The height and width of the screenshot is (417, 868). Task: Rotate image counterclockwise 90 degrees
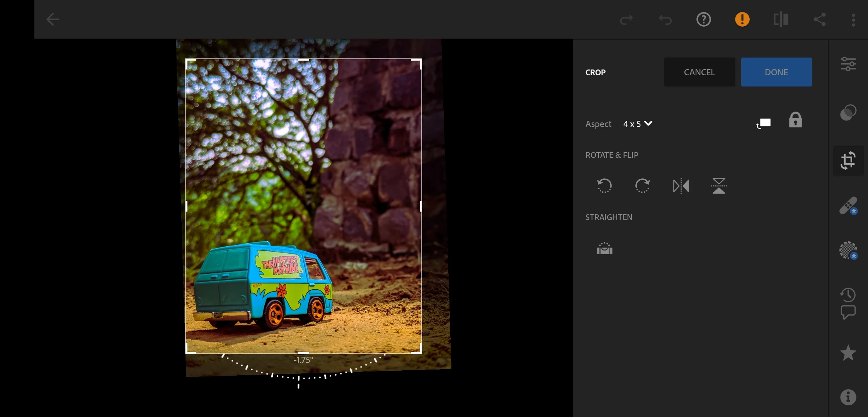(604, 186)
